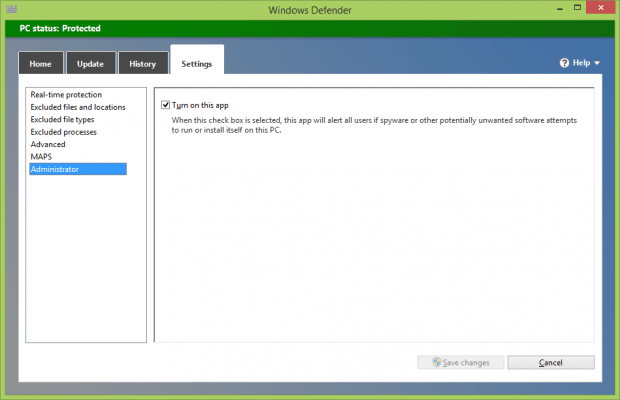Click the PC status: Protected banner text

coord(60,28)
